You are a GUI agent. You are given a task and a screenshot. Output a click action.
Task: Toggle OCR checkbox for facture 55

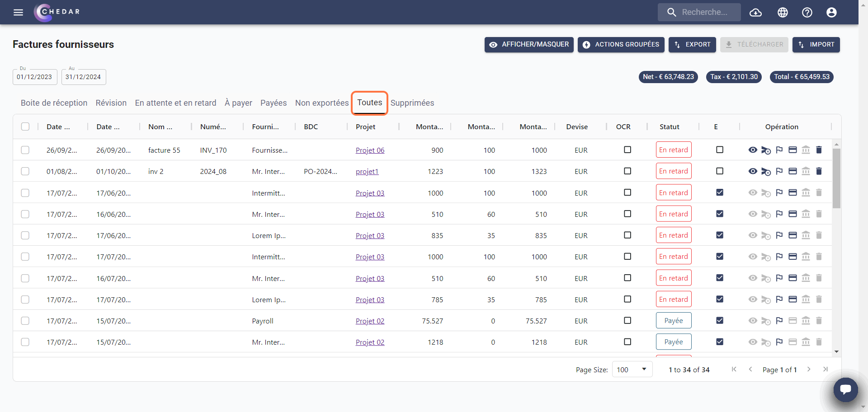pyautogui.click(x=627, y=150)
